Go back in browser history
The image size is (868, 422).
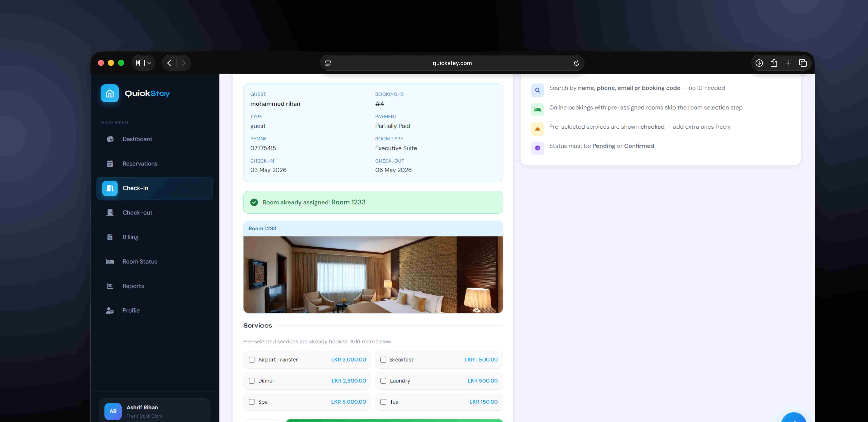coord(169,63)
